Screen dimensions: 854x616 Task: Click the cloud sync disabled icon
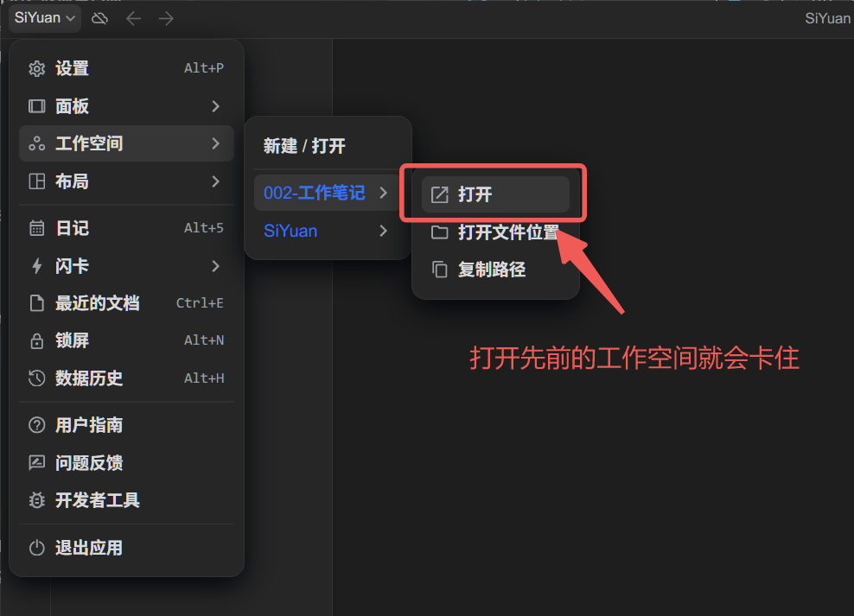click(99, 18)
